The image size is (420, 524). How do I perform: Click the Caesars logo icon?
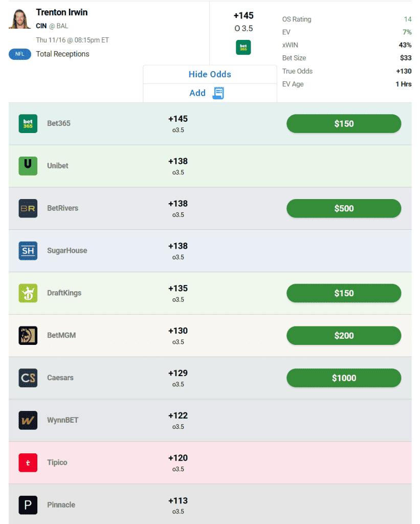coord(28,378)
